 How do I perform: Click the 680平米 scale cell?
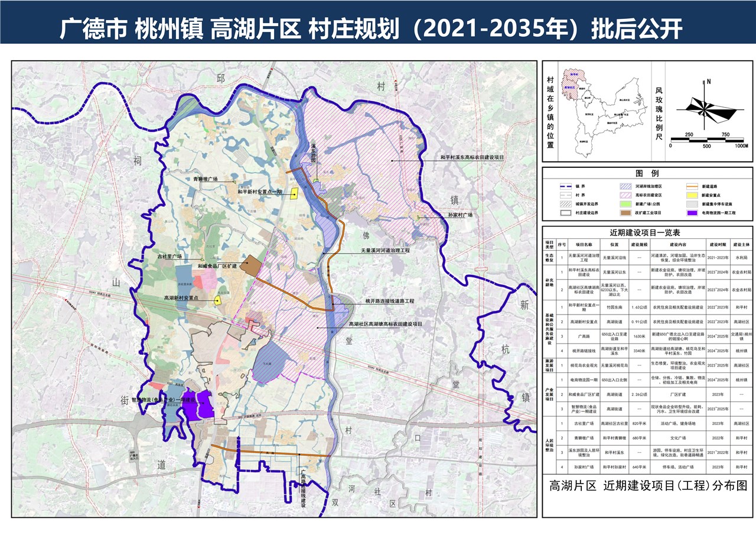638,438
